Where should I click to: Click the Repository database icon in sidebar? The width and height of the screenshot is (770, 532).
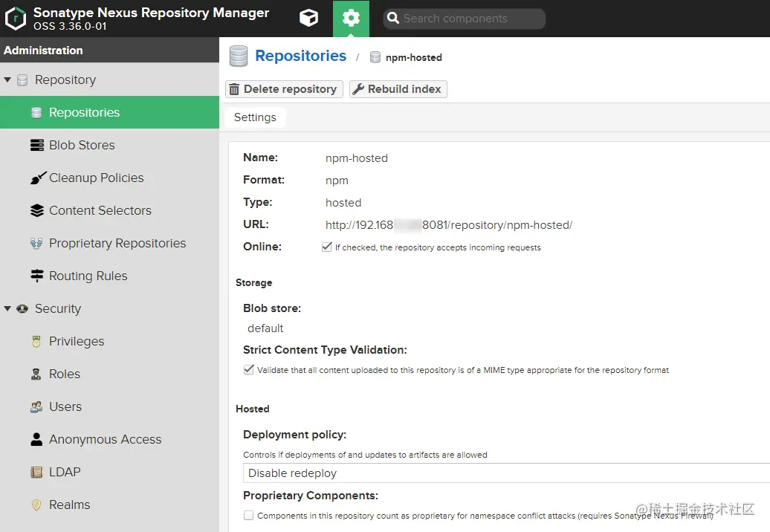click(22, 80)
